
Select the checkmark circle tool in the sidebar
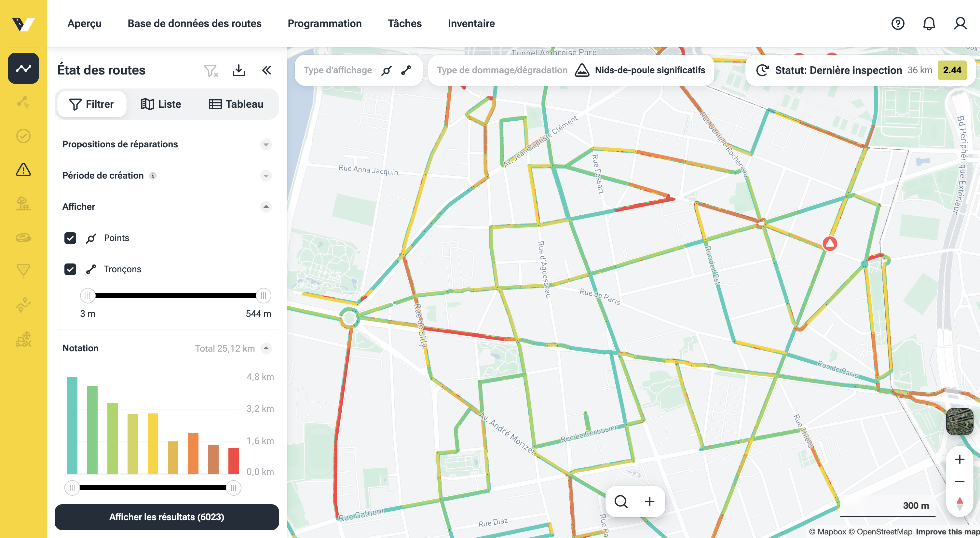23,136
